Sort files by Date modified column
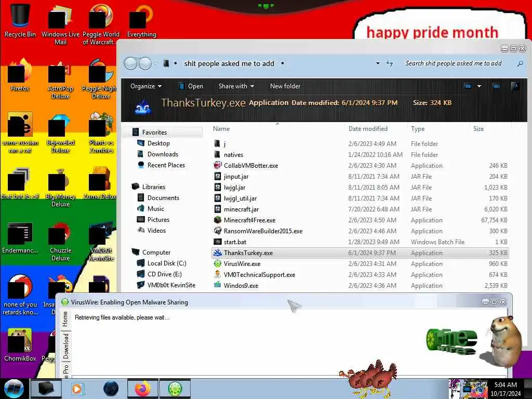The image size is (532, 399). (368, 129)
